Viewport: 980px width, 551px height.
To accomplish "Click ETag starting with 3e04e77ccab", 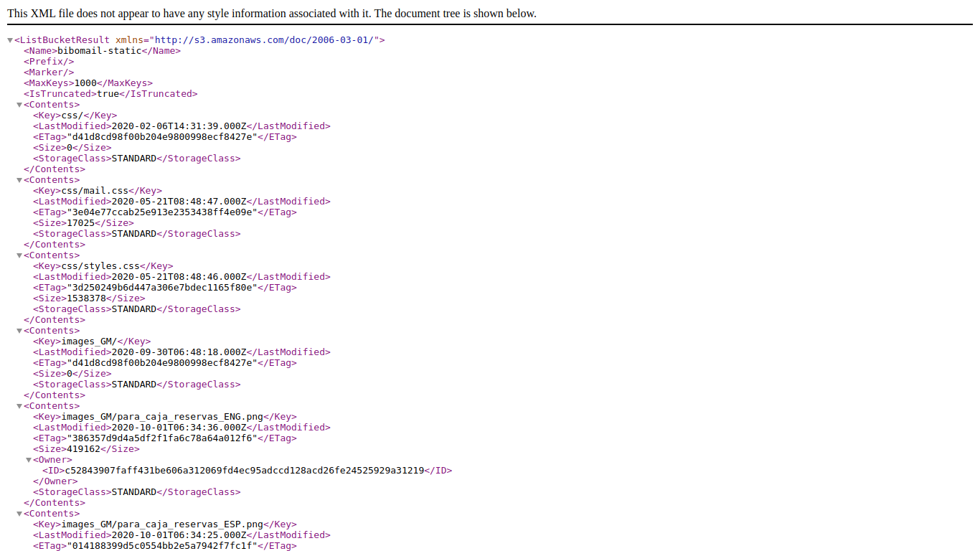I will (164, 212).
